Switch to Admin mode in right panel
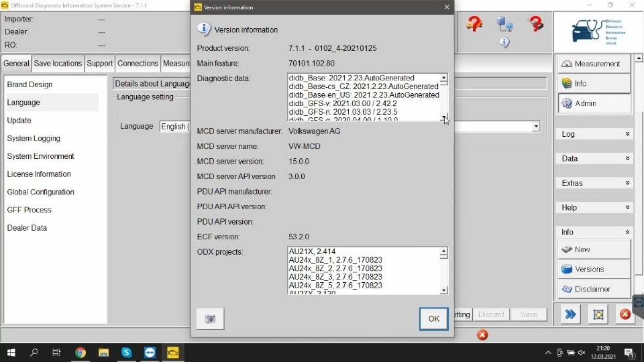This screenshot has width=644, height=362. [x=594, y=103]
